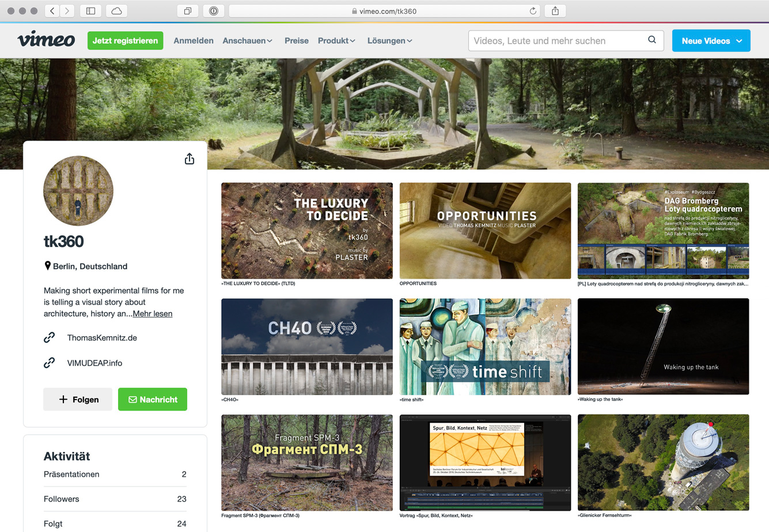Click the link icon next to ThomasKemnitz.de
This screenshot has height=532, width=769.
pos(50,337)
